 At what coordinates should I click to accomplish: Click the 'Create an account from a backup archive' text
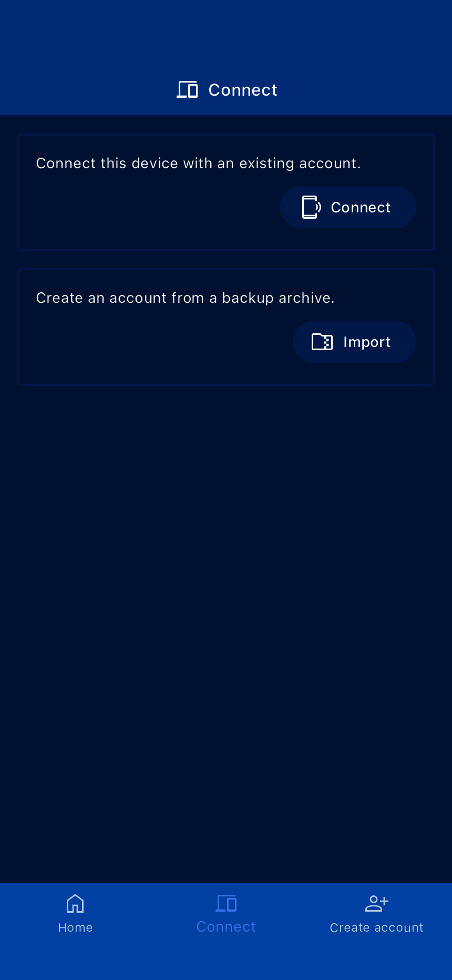pyautogui.click(x=185, y=298)
